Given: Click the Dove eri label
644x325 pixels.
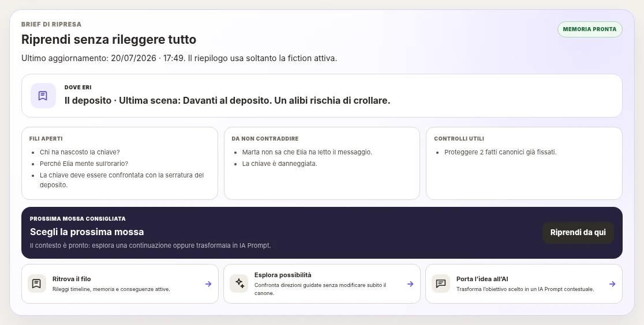Looking at the screenshot, I should click(78, 88).
